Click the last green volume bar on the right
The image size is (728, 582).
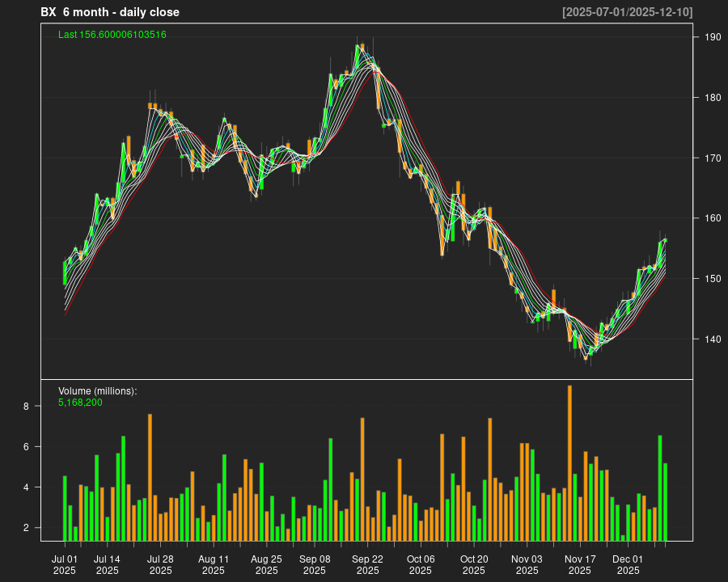(665, 501)
